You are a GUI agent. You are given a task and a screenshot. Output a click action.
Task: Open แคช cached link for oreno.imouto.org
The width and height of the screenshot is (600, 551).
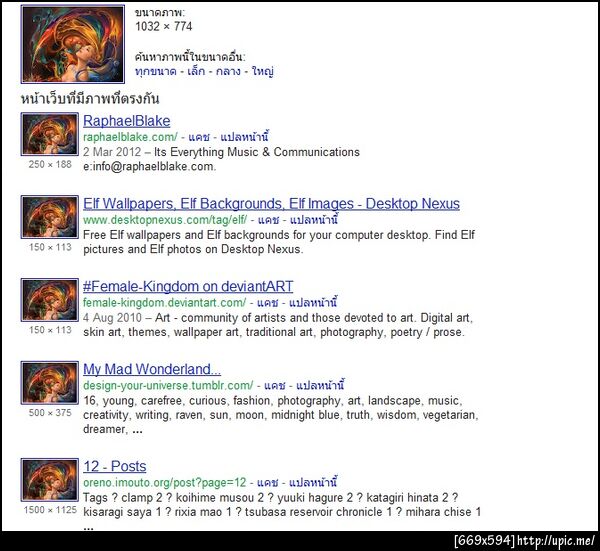pos(267,483)
